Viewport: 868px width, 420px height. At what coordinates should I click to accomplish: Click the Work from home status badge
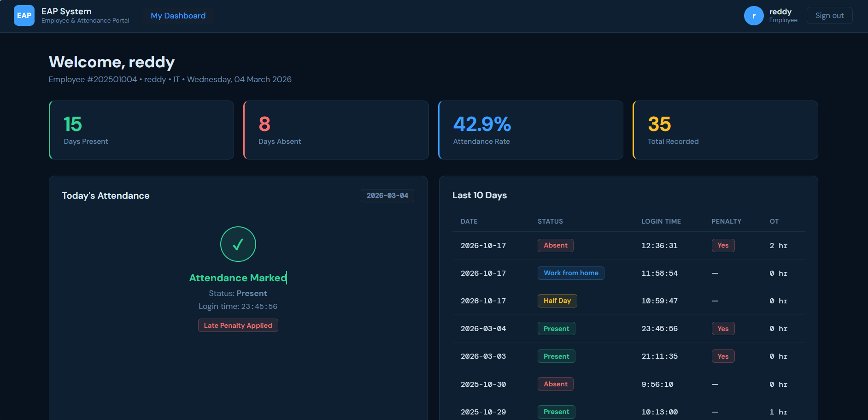pos(570,273)
